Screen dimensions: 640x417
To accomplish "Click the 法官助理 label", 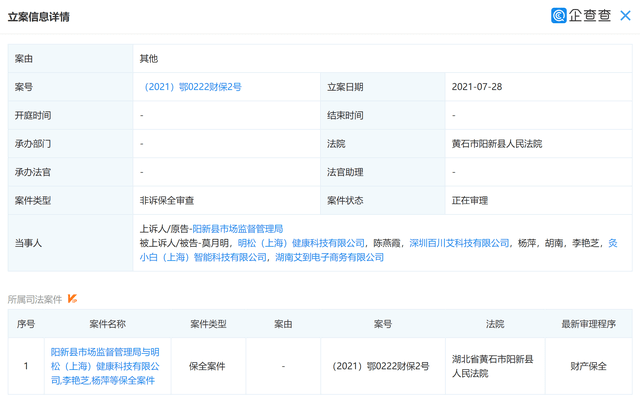I will (345, 172).
